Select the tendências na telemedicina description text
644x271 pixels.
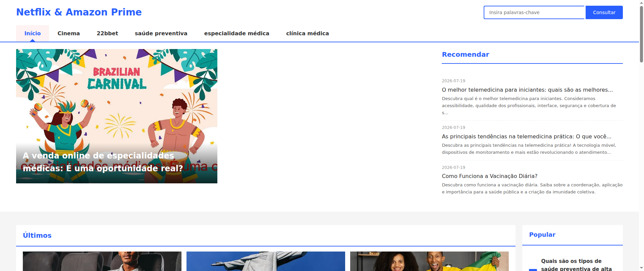tap(529, 149)
